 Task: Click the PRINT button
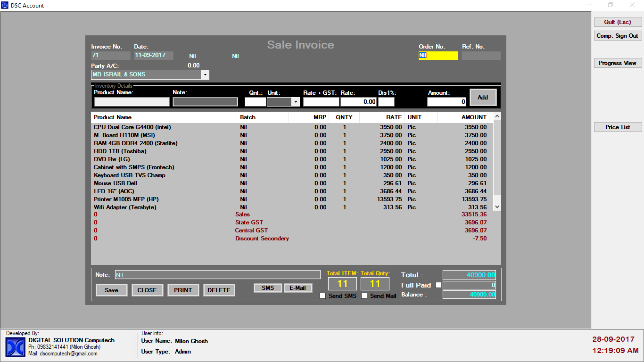[183, 290]
